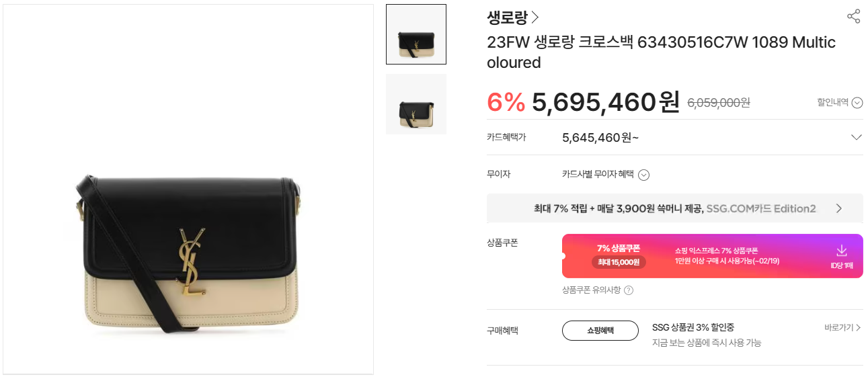Click the main bag product image
Image resolution: width=868 pixels, height=379 pixels.
click(188, 255)
